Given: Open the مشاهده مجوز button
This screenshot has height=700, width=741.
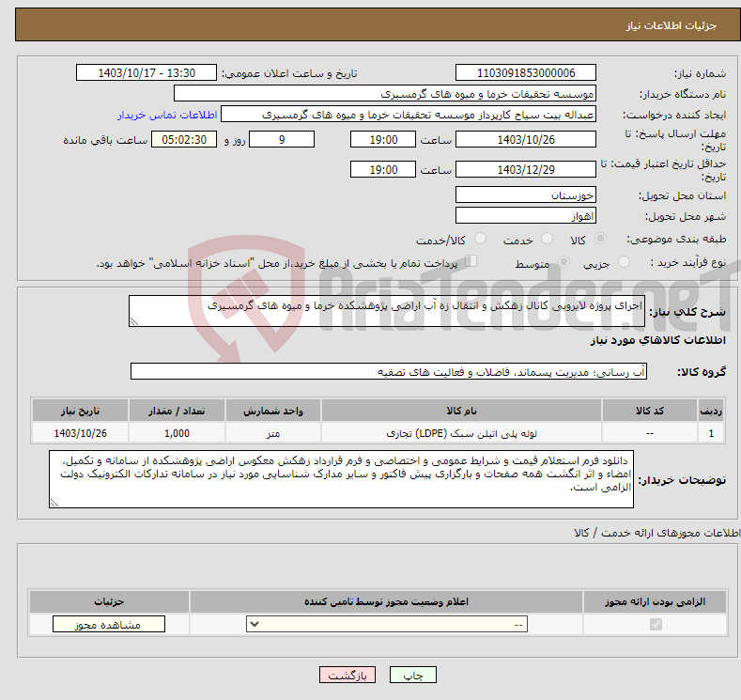Looking at the screenshot, I should pyautogui.click(x=109, y=625).
